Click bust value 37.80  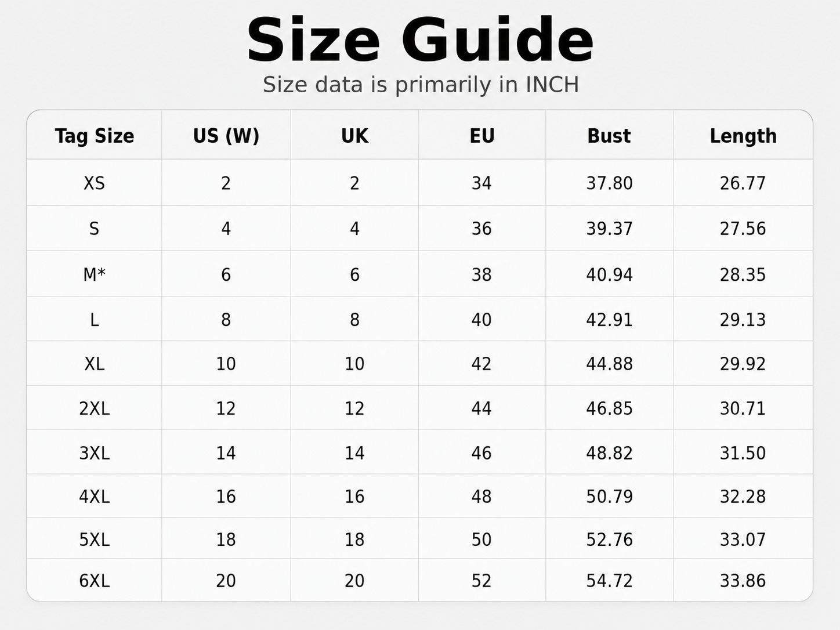(609, 183)
